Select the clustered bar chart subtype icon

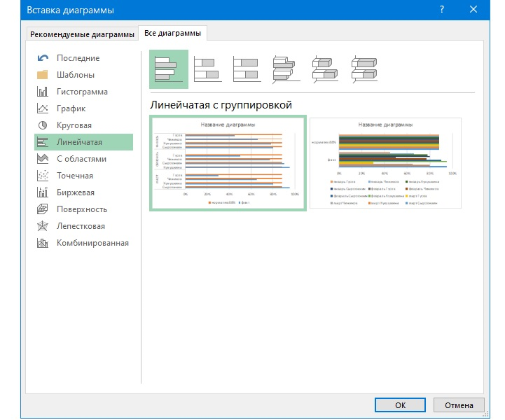coord(169,69)
